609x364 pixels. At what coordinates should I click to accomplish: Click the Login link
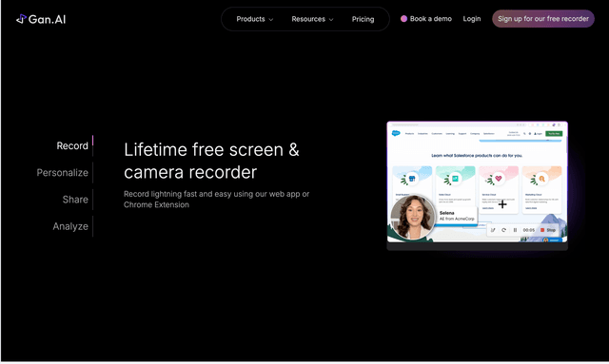tap(472, 19)
